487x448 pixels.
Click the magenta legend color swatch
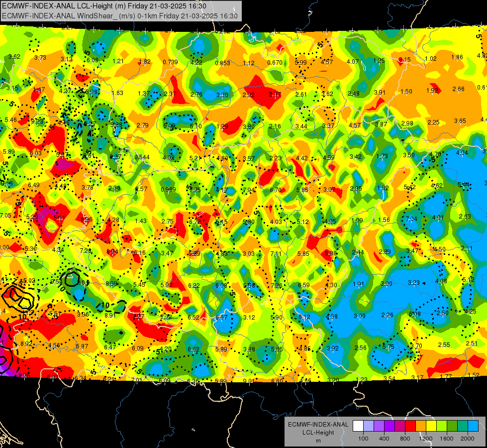click(x=400, y=426)
